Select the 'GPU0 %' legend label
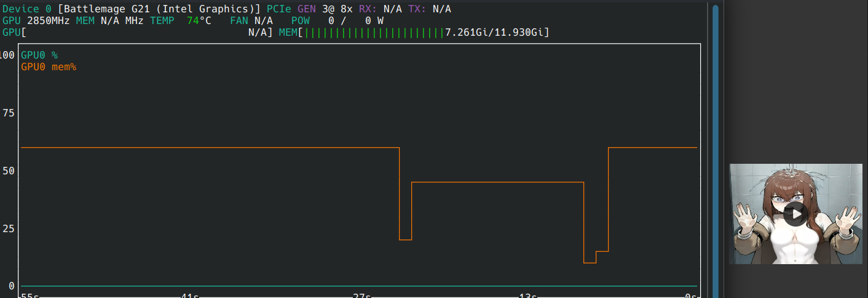This screenshot has width=868, height=298. (39, 55)
